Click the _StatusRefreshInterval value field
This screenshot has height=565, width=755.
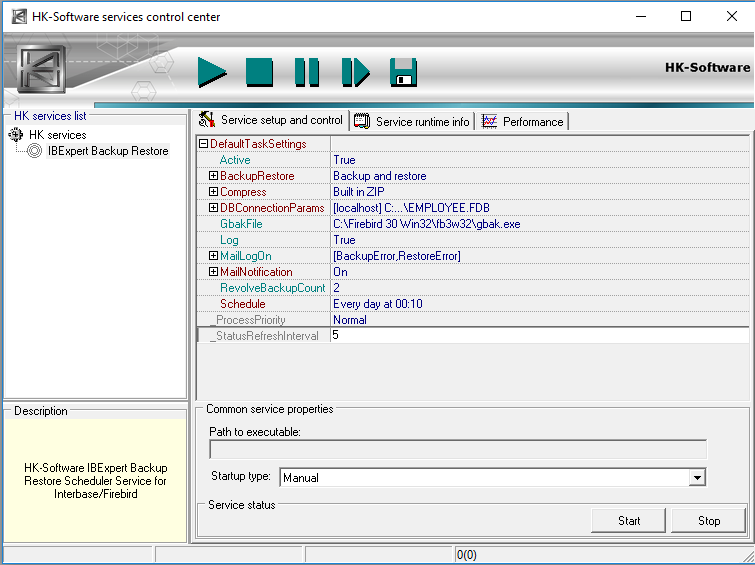(x=540, y=335)
